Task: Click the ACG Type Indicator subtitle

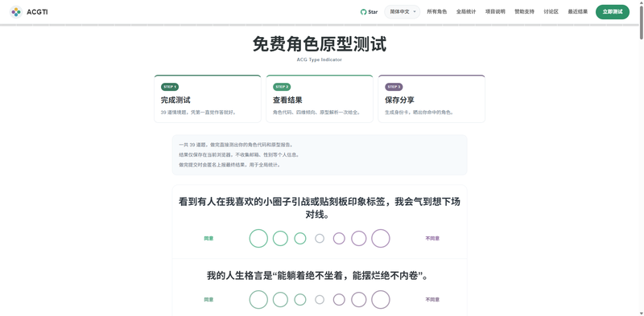Action: [319, 60]
